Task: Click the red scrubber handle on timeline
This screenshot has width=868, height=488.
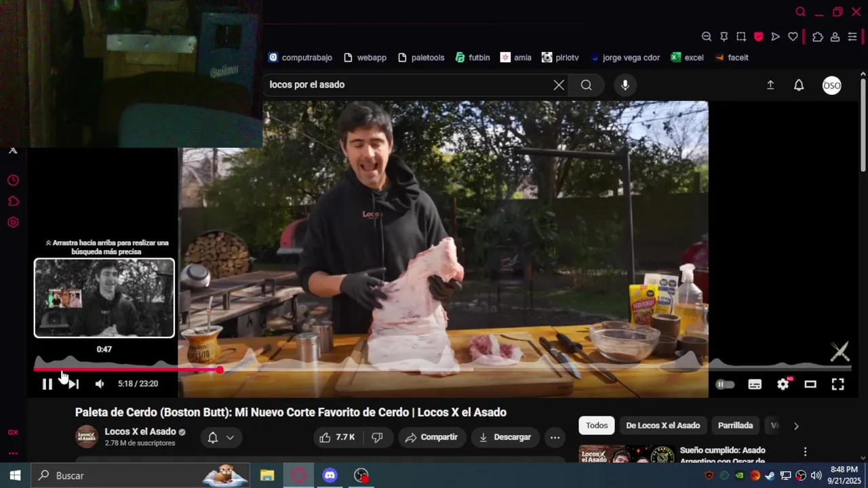Action: pyautogui.click(x=220, y=370)
